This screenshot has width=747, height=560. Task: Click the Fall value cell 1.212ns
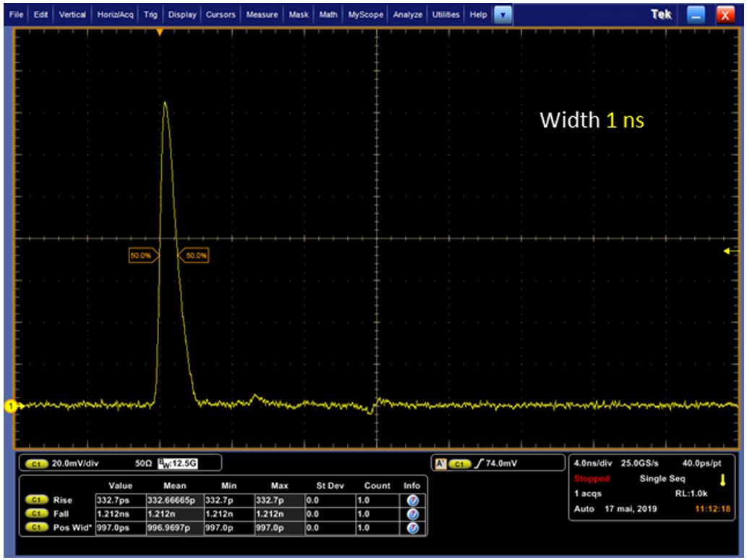click(121, 514)
